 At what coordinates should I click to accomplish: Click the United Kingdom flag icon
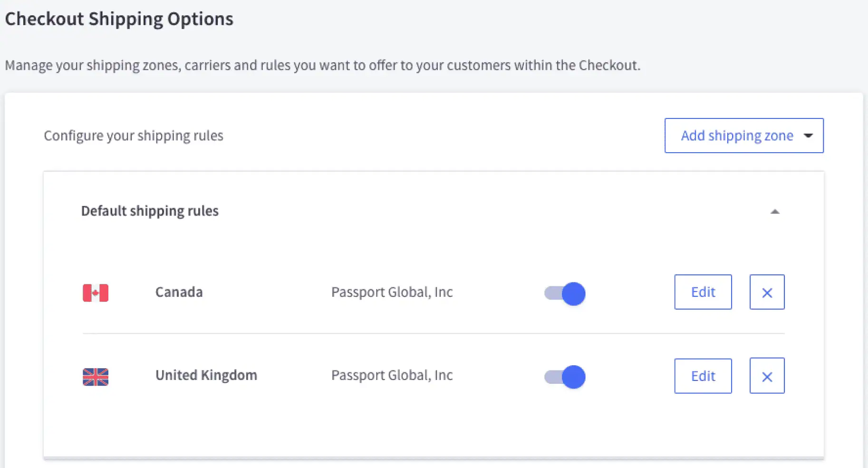click(96, 377)
